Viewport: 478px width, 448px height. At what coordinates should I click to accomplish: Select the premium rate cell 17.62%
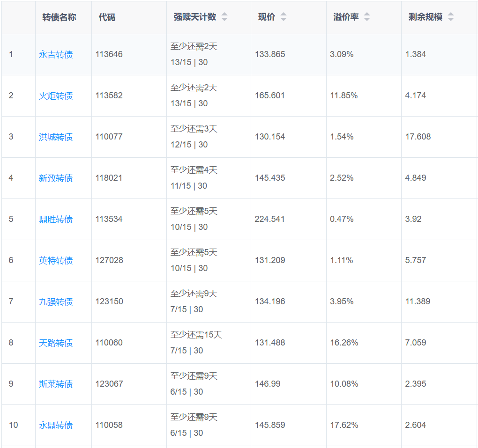(344, 425)
